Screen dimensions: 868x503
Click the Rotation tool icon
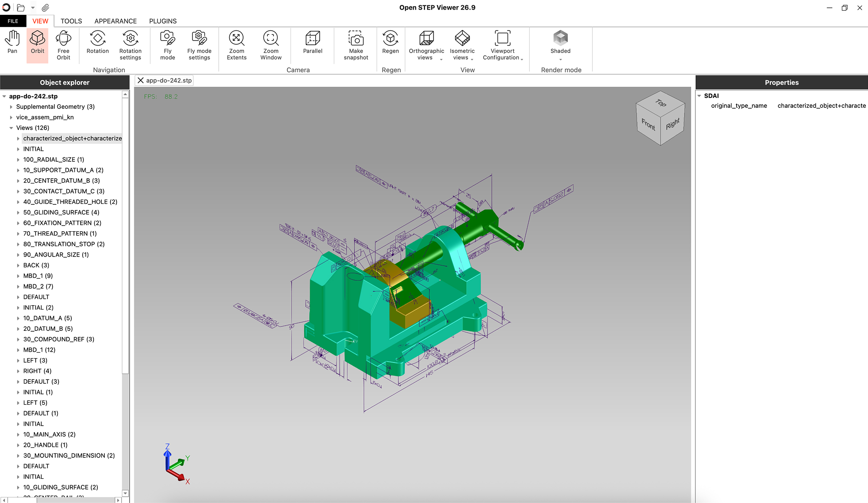click(x=97, y=38)
